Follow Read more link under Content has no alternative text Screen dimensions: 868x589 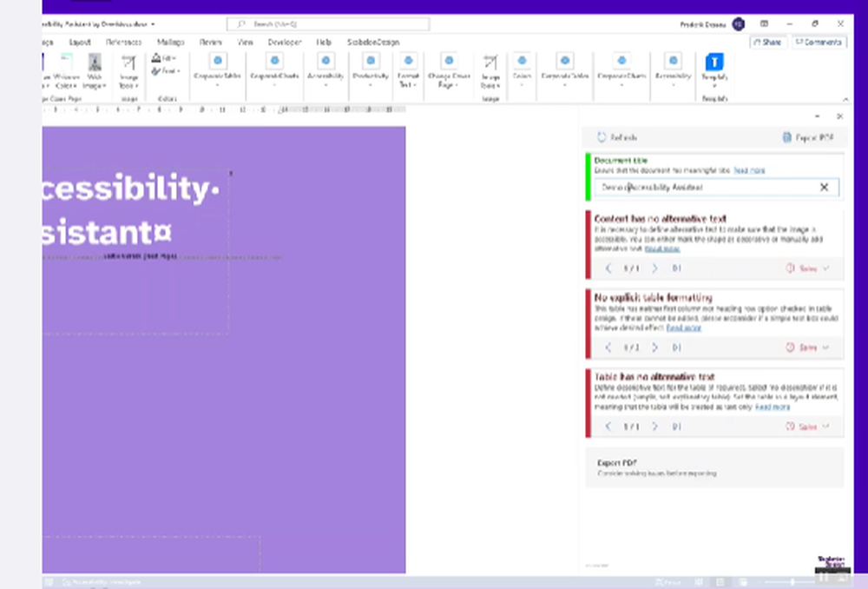pos(662,249)
